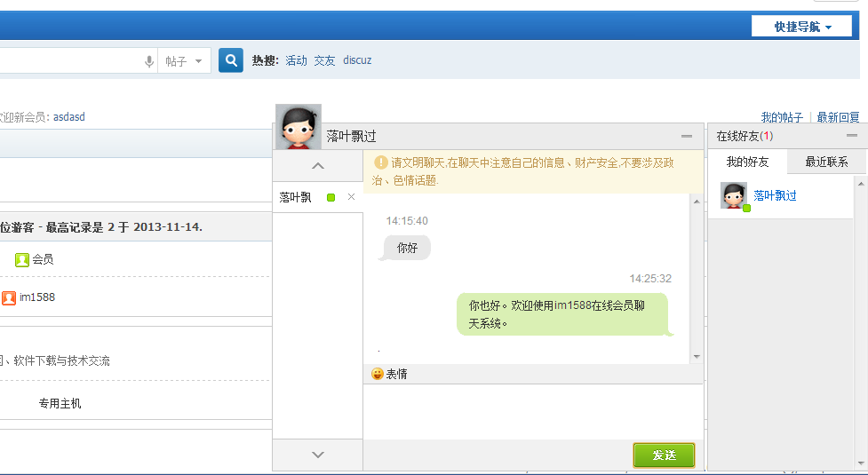Click the chat message scrollbar
868x475 pixels.
coord(696,277)
